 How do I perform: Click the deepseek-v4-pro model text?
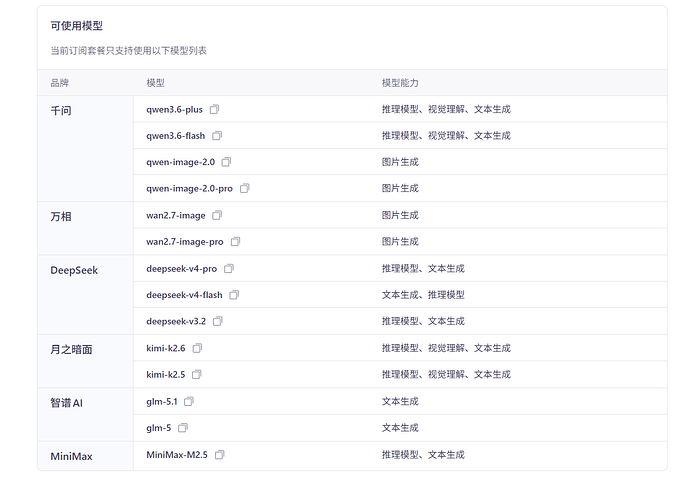click(181, 268)
